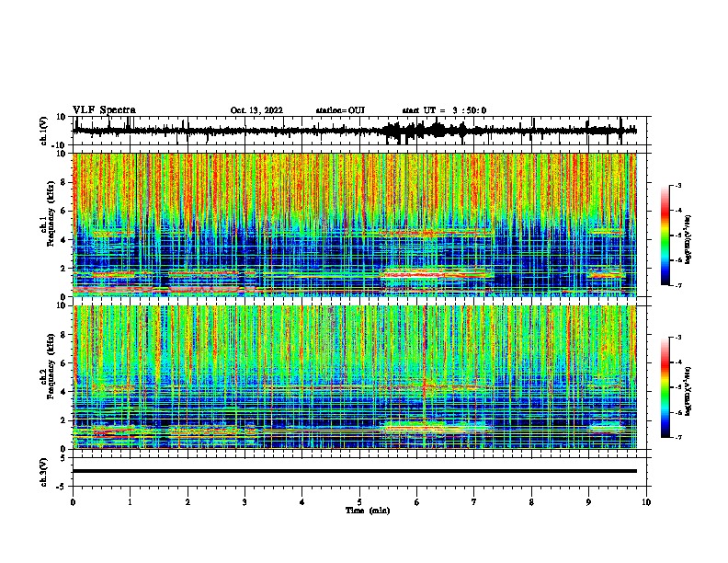
Task: Click inside the ch.2 spectrogram panel
Action: (x=355, y=377)
